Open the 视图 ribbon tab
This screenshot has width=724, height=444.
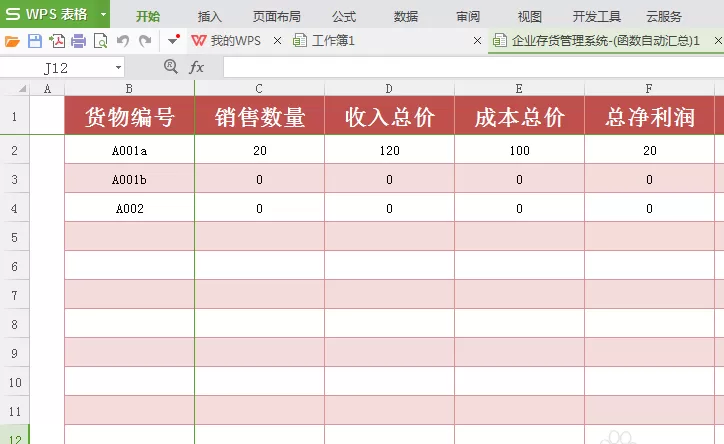tap(530, 17)
